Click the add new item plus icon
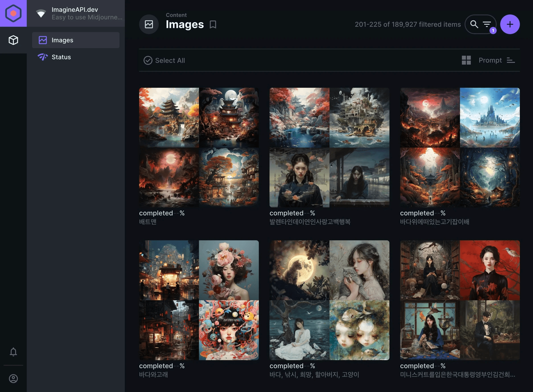Screen dimensions: 533x392 (x=510, y=24)
